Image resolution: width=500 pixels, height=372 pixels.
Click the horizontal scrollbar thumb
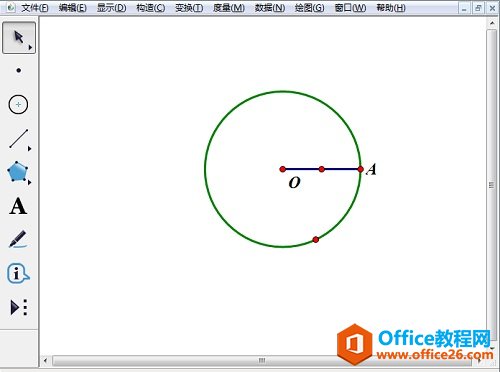tap(262, 360)
